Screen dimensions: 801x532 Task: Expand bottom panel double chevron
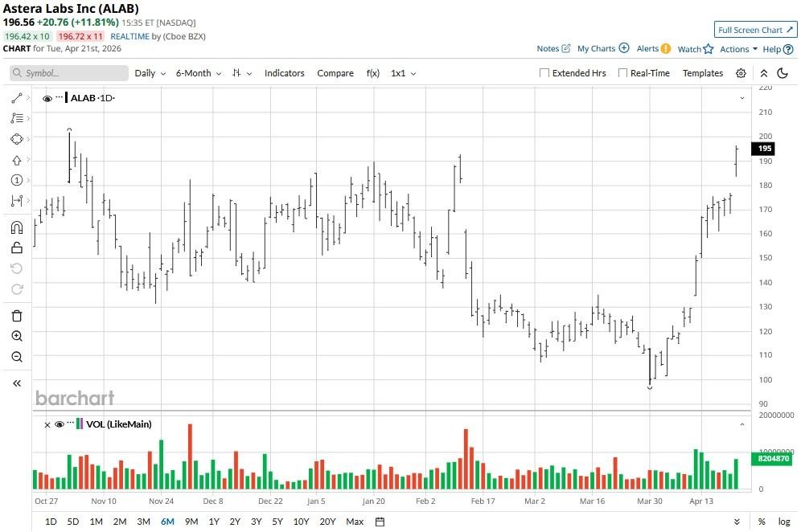737,522
